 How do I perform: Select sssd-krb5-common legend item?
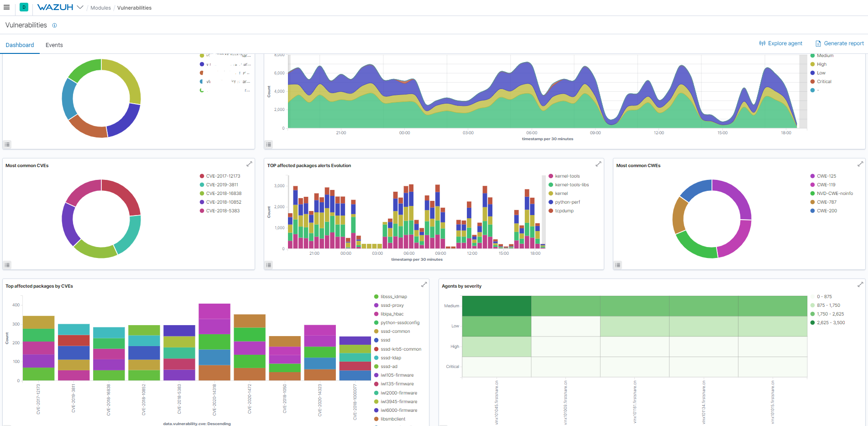[x=397, y=349]
